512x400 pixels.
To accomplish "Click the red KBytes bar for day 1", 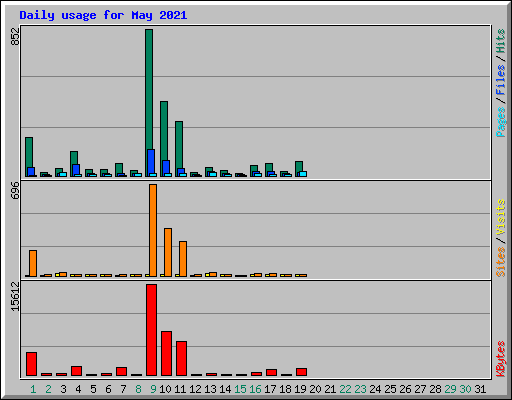I will coord(31,364).
